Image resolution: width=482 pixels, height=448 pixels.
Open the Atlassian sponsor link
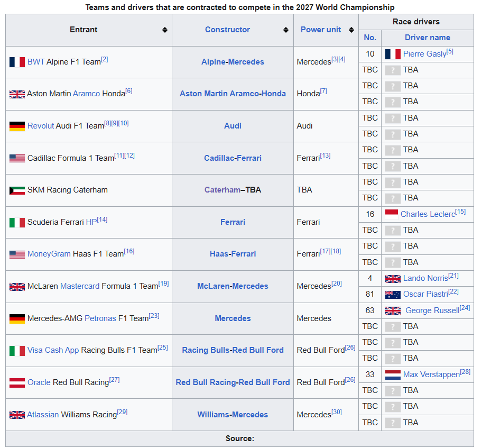43,415
